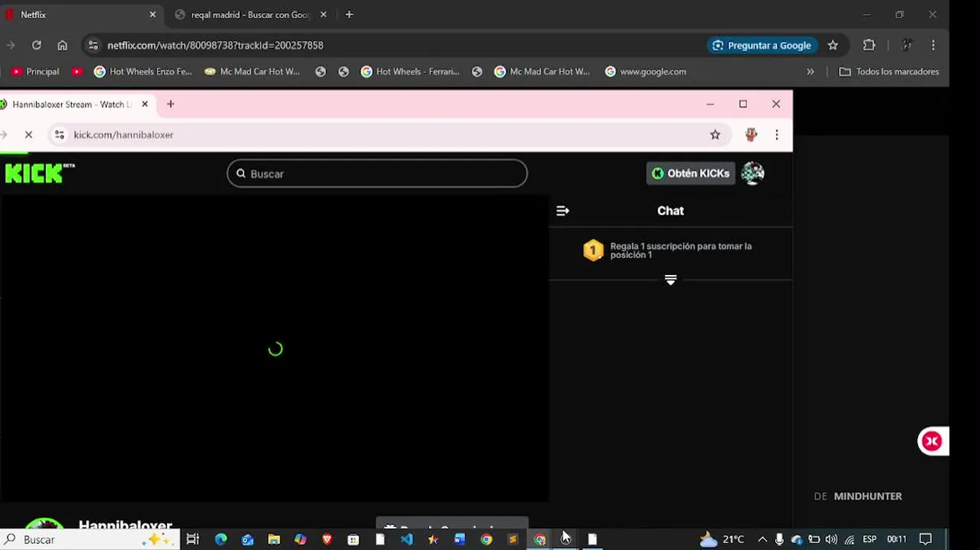Image resolution: width=980 pixels, height=550 pixels.
Task: Open first Mc Mad Car Hot W... bookmark
Action: [253, 71]
